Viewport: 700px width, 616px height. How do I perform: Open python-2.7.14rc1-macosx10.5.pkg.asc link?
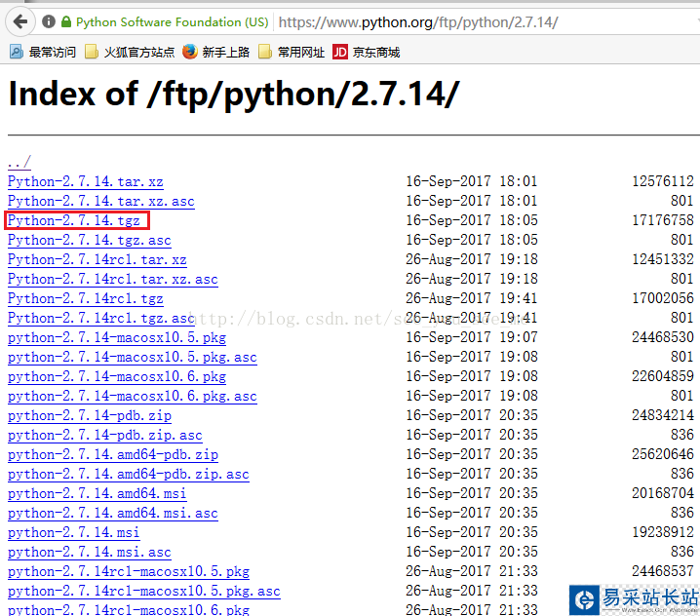tap(143, 592)
